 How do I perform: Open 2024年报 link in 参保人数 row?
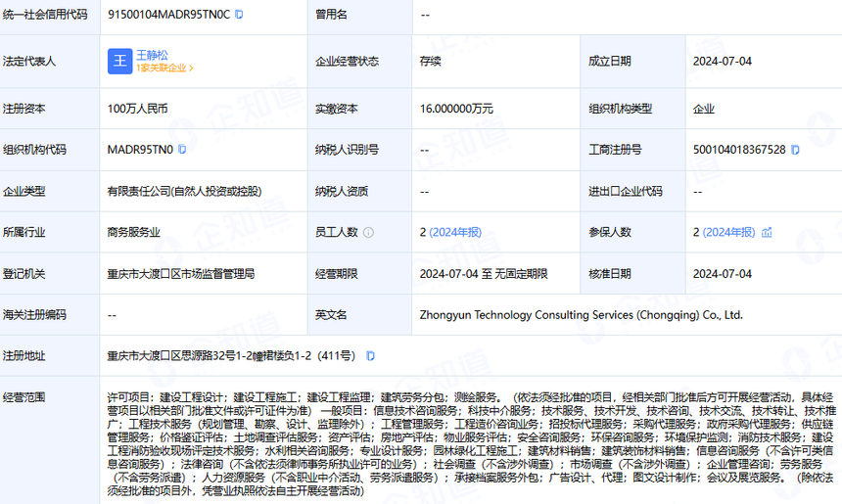729,233
